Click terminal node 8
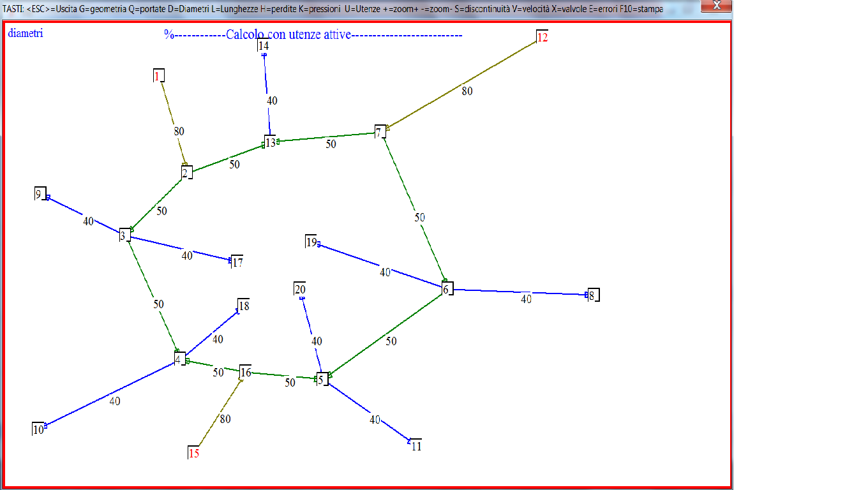This screenshot has height=490, width=868. [593, 295]
